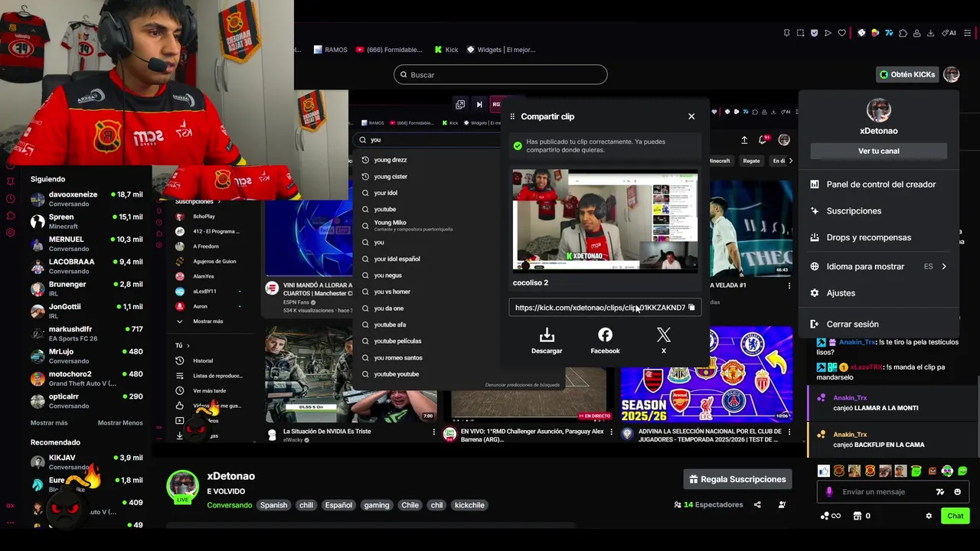This screenshot has height=551, width=980.
Task: Open browser extensions puzzle icon
Action: [903, 33]
